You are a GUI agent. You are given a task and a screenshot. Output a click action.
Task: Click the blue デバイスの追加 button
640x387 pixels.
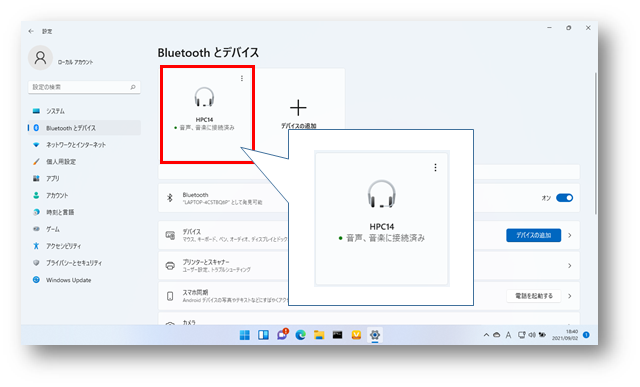[533, 235]
